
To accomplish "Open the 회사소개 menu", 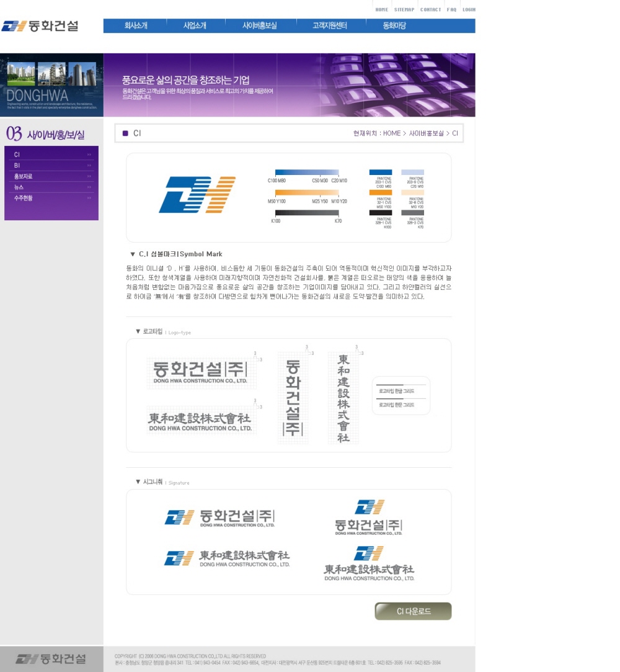I will click(x=136, y=26).
